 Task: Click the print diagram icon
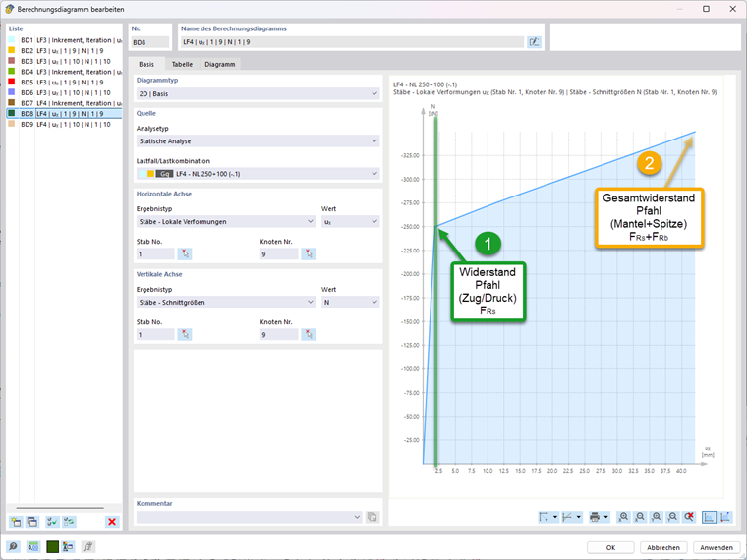point(595,517)
